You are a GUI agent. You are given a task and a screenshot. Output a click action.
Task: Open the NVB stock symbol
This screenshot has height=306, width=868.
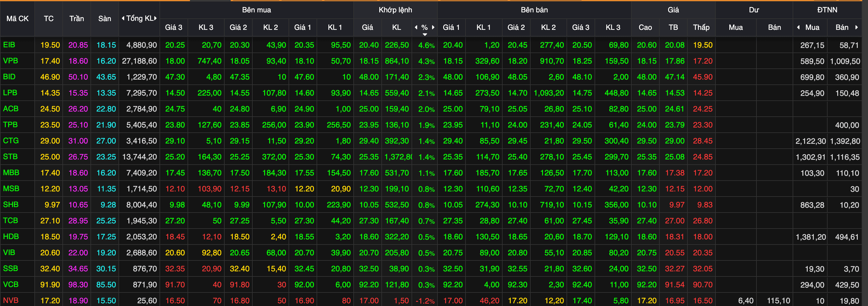tap(11, 300)
